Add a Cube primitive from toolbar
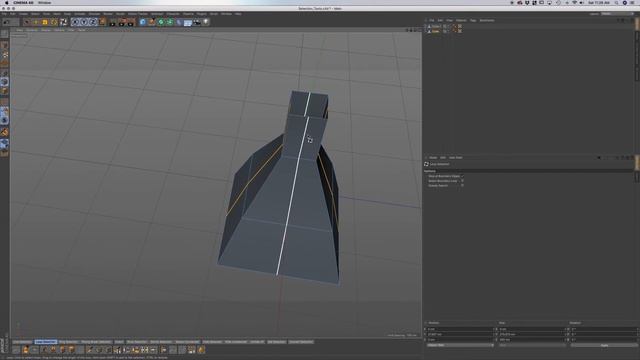640x360 pixels. pos(142,22)
